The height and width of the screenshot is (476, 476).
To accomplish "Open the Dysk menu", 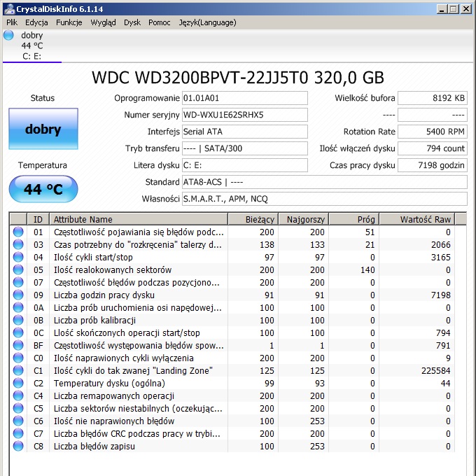I will click(x=132, y=22).
